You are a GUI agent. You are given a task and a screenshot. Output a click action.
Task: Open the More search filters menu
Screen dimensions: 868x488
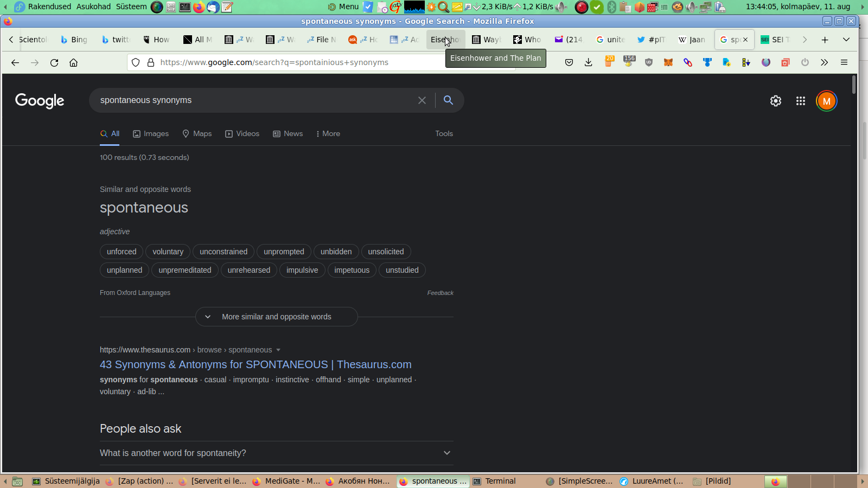328,133
